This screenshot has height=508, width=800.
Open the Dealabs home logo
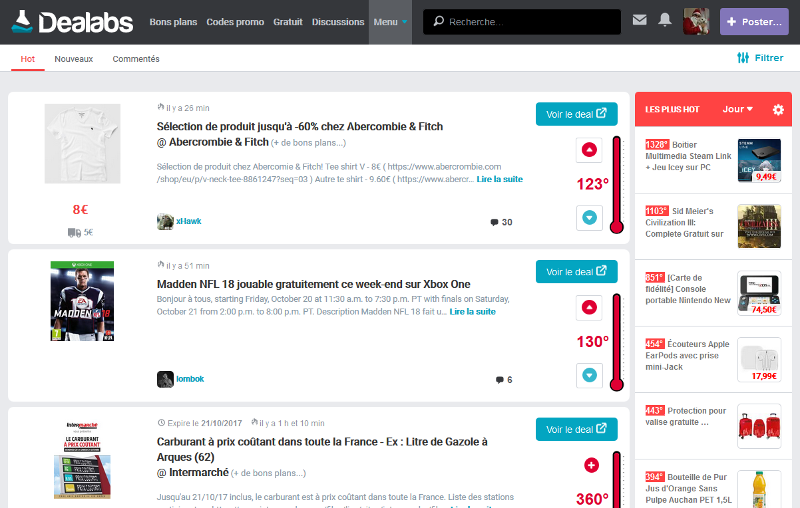[72, 22]
